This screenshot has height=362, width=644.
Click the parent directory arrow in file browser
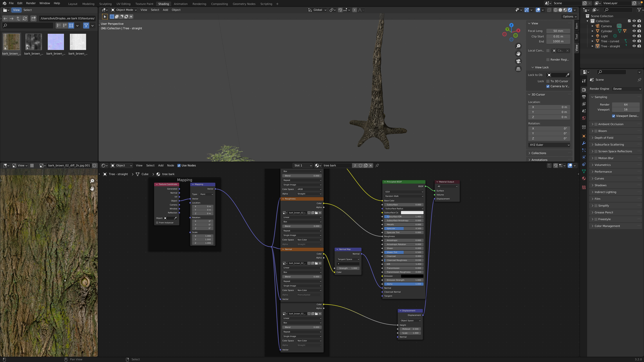[x=18, y=18]
